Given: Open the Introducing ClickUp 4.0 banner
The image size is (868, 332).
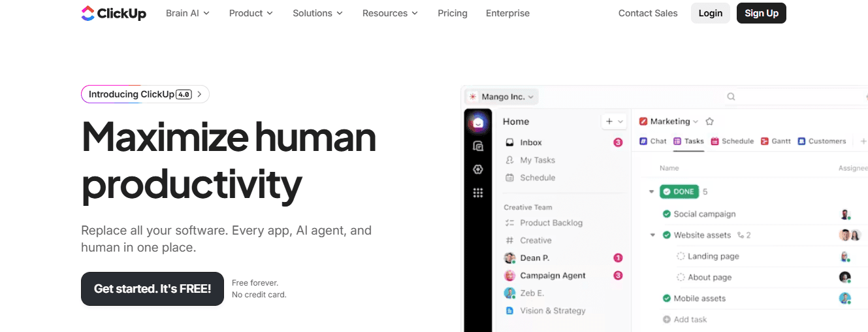Looking at the screenshot, I should pyautogui.click(x=145, y=94).
